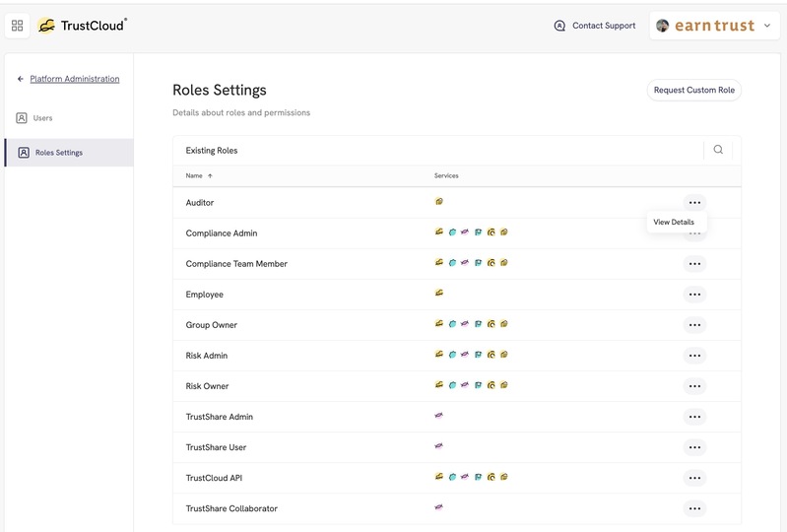Image resolution: width=787 pixels, height=532 pixels.
Task: Click the Request Custom Role button
Action: pyautogui.click(x=694, y=90)
